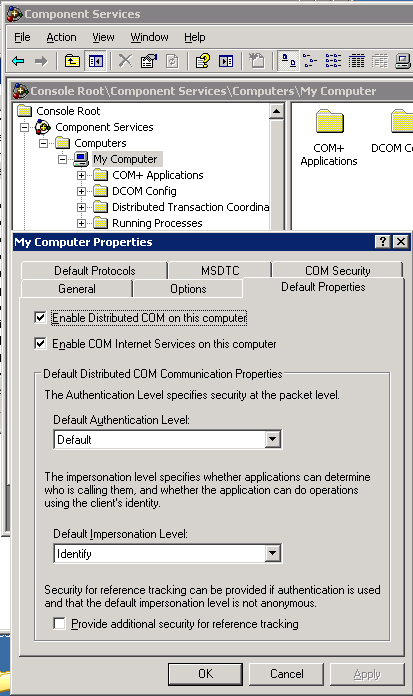
Task: Select Computers folder in tree
Action: click(100, 143)
